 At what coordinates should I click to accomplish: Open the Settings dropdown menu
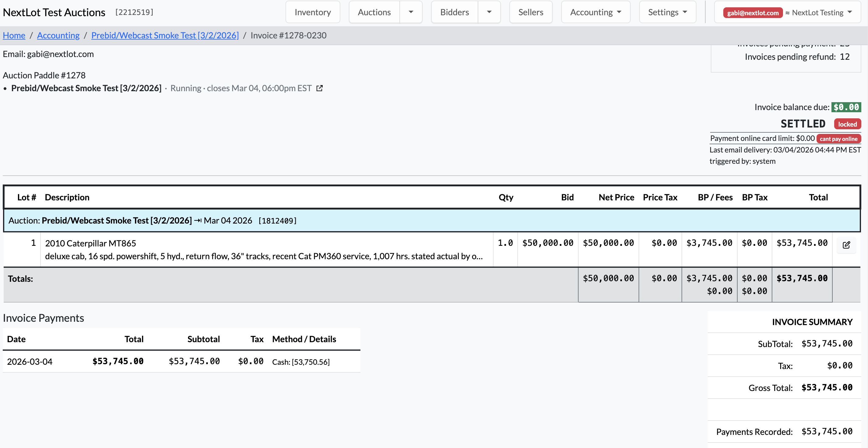667,12
